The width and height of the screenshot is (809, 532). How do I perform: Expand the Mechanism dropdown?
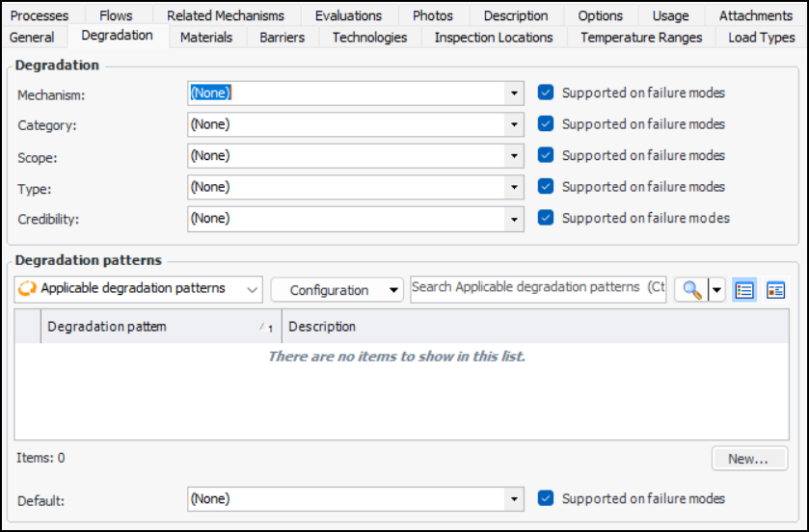515,93
